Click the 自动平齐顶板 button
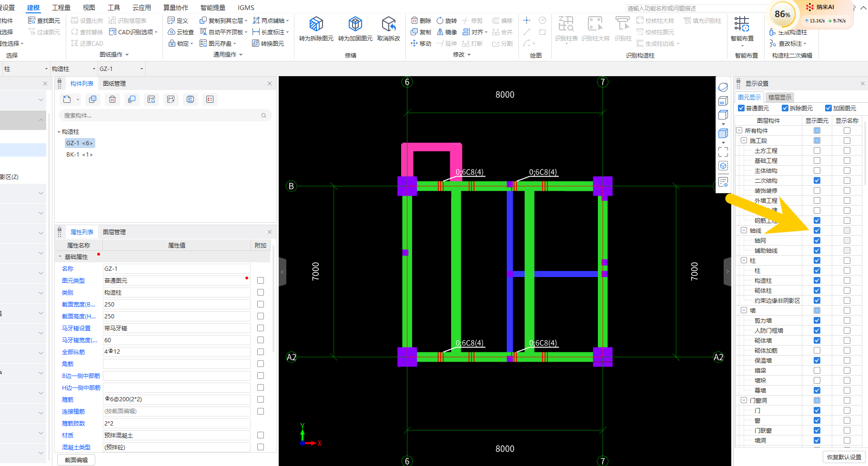 223,32
